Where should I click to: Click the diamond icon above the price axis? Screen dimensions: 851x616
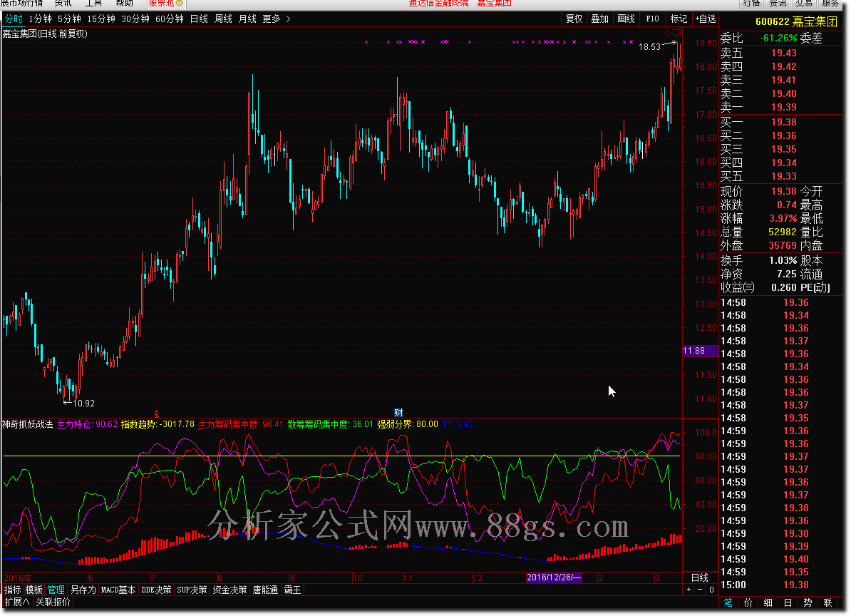coord(668,33)
